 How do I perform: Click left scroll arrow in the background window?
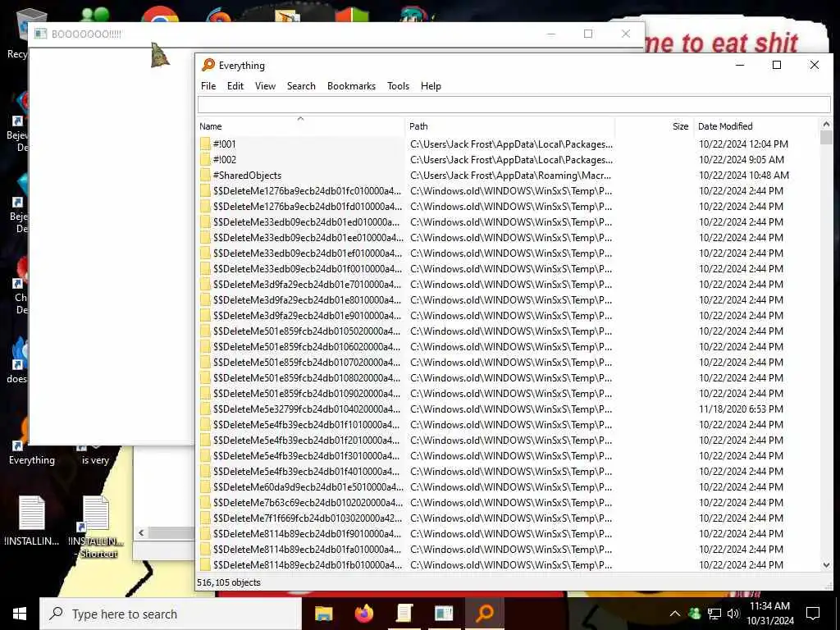tap(141, 532)
